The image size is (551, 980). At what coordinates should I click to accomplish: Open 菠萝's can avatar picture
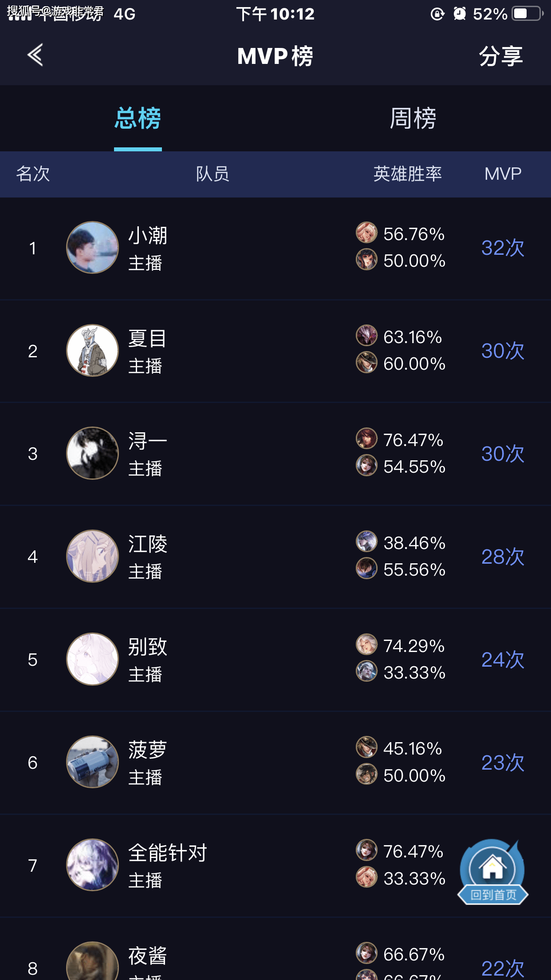click(x=92, y=762)
